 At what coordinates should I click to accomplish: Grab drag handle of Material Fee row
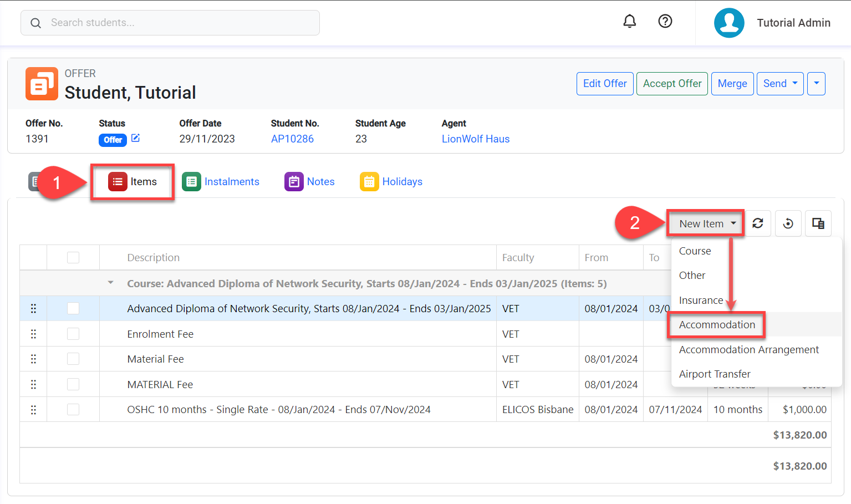point(33,359)
